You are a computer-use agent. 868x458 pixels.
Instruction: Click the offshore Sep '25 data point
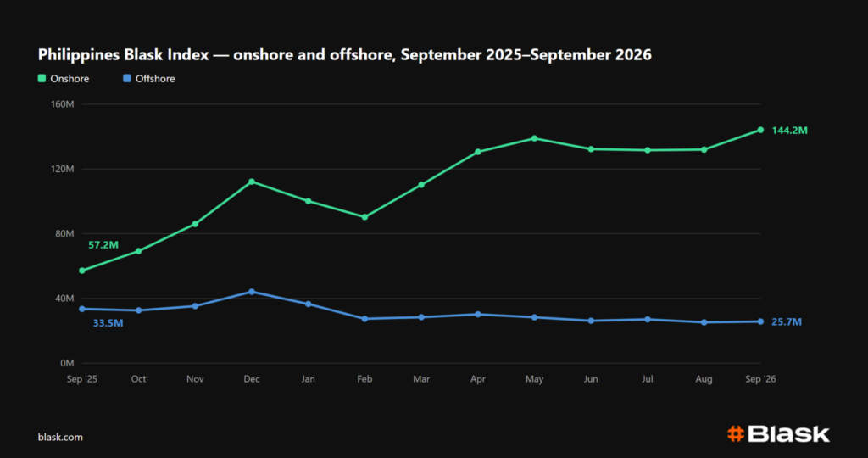pos(82,309)
